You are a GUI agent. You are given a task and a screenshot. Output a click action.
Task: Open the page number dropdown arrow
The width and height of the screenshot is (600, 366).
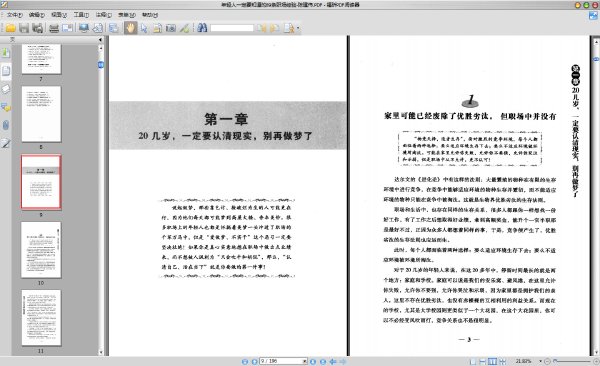[x=305, y=361]
